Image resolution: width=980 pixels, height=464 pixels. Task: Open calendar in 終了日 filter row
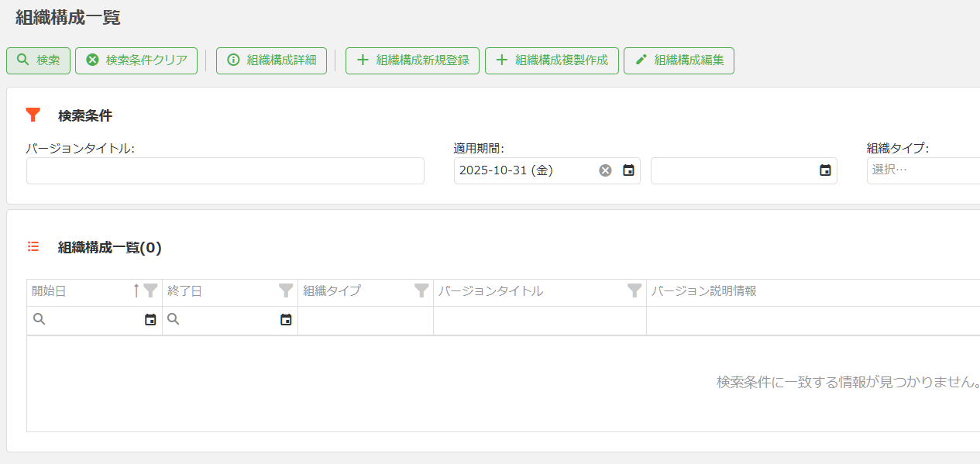pyautogui.click(x=286, y=320)
